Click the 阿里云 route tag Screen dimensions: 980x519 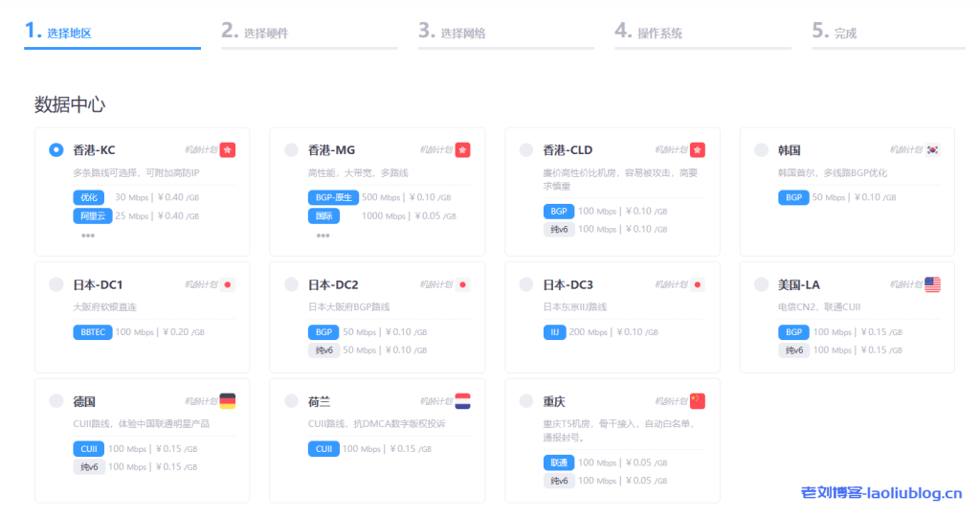tap(87, 215)
